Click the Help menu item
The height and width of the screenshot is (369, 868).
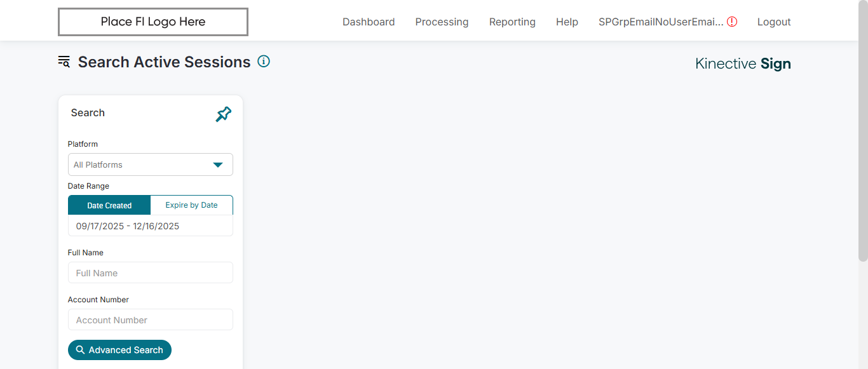tap(567, 22)
